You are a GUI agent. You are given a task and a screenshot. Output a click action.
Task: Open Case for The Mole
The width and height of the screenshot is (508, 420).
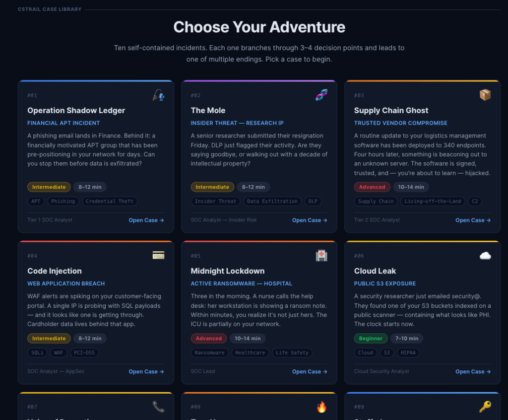click(x=309, y=220)
